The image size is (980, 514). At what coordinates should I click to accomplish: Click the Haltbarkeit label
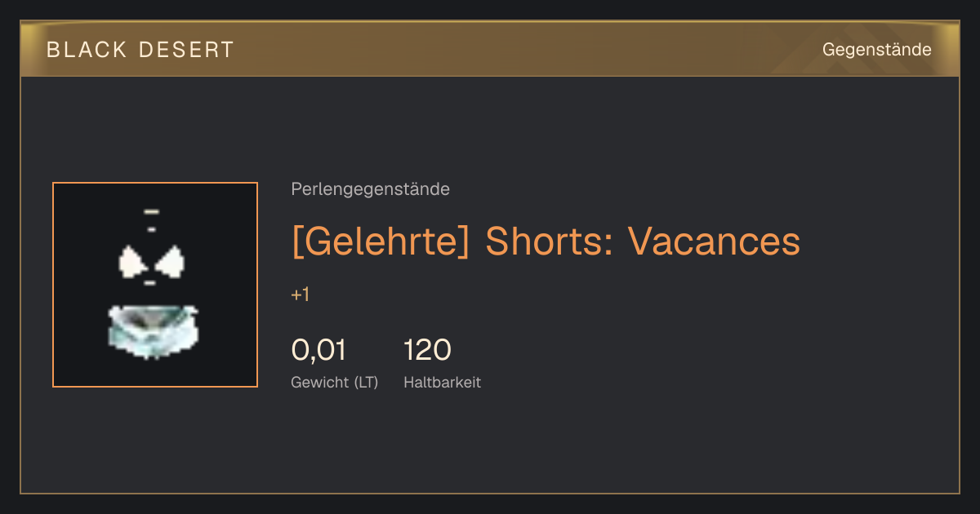pyautogui.click(x=442, y=382)
